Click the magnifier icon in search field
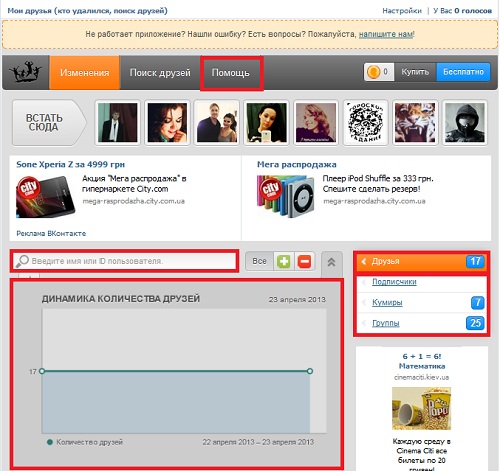This screenshot has height=471, width=500. (x=23, y=261)
